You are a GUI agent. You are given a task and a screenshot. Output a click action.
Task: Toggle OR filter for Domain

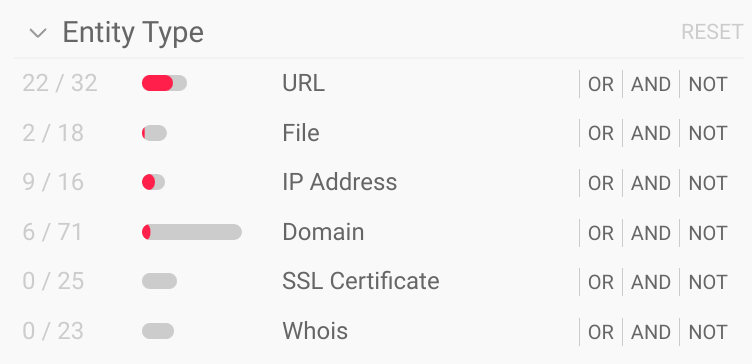coord(601,233)
